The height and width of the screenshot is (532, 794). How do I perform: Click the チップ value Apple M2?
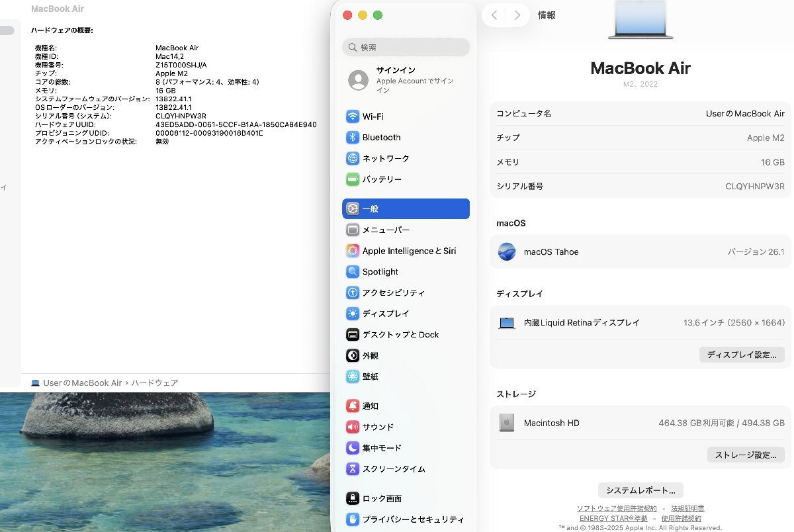click(x=766, y=138)
